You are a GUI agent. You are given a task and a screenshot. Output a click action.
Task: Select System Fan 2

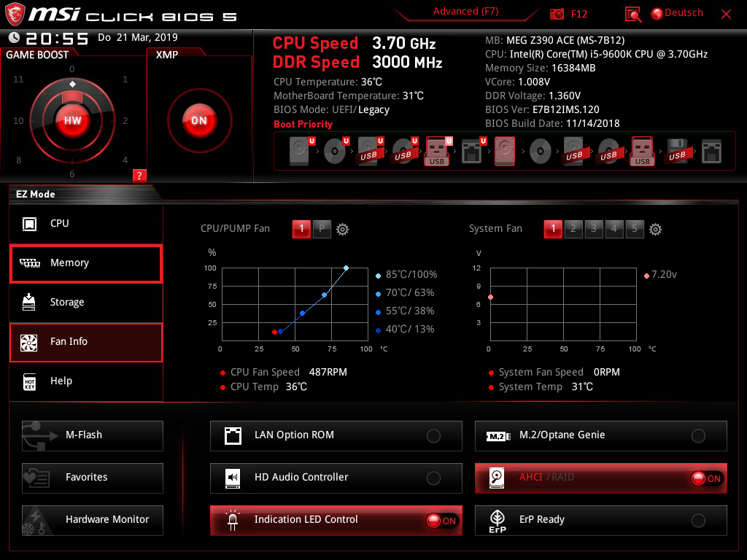[573, 229]
